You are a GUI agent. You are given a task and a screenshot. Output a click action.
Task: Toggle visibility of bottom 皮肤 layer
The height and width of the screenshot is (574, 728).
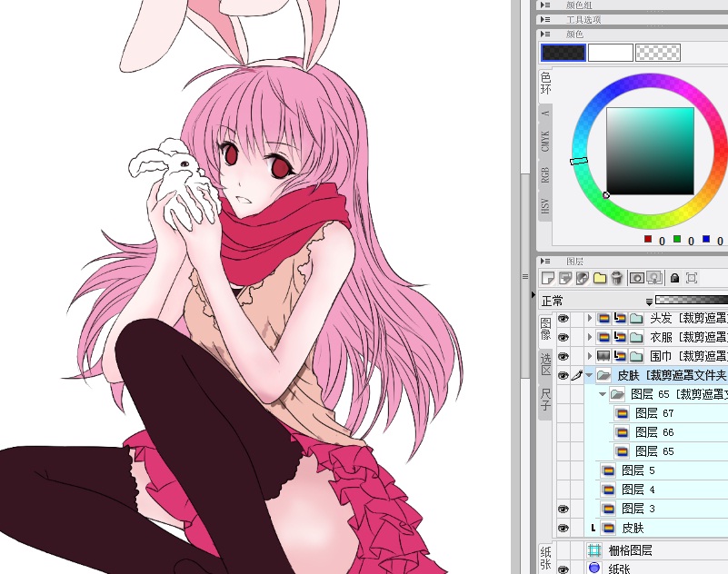click(563, 528)
